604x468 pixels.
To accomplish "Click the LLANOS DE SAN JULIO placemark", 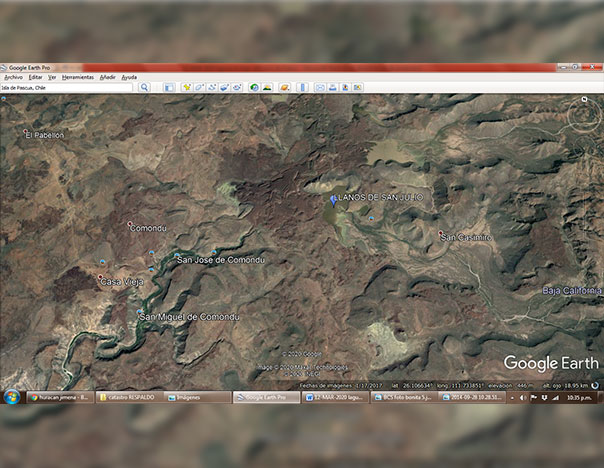I will 332,201.
